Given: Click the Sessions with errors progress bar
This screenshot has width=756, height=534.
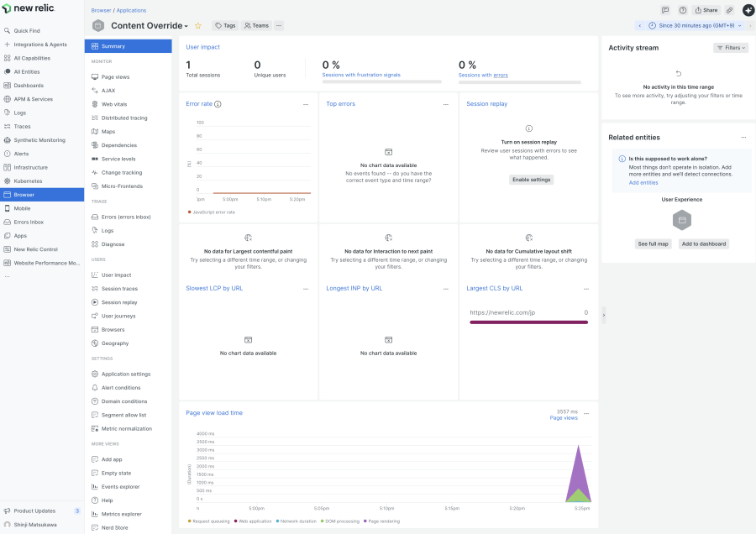Looking at the screenshot, I should click(x=520, y=82).
